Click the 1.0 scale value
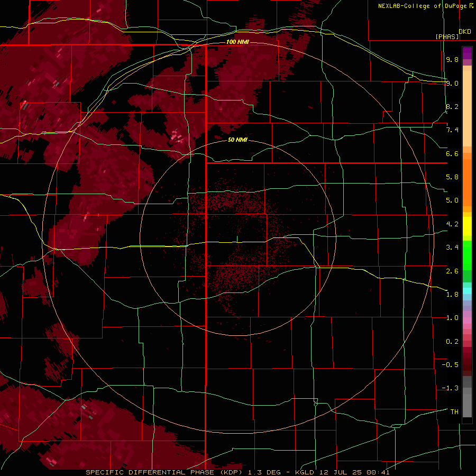 (x=452, y=318)
